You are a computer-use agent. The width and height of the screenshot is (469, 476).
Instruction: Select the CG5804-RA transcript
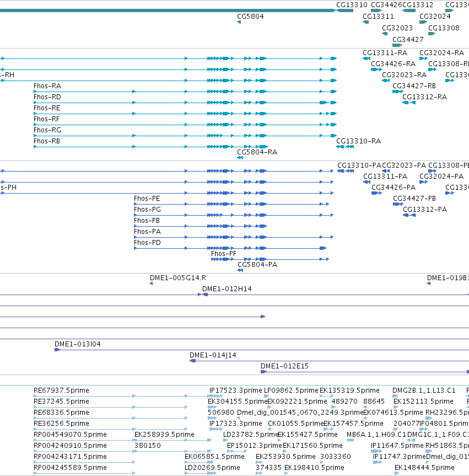tap(240, 158)
